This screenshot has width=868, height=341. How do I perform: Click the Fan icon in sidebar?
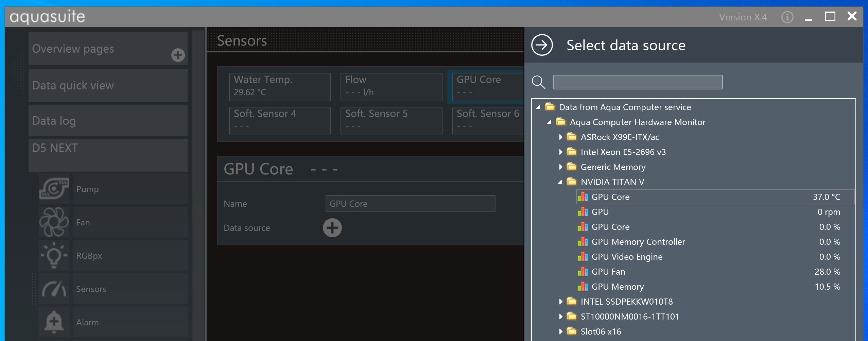pos(54,222)
